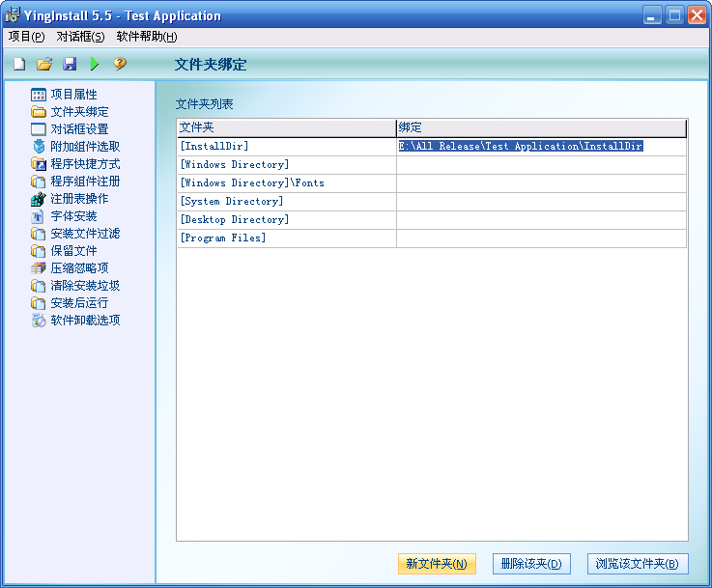Click the 删除该夹(D) button

(x=531, y=564)
